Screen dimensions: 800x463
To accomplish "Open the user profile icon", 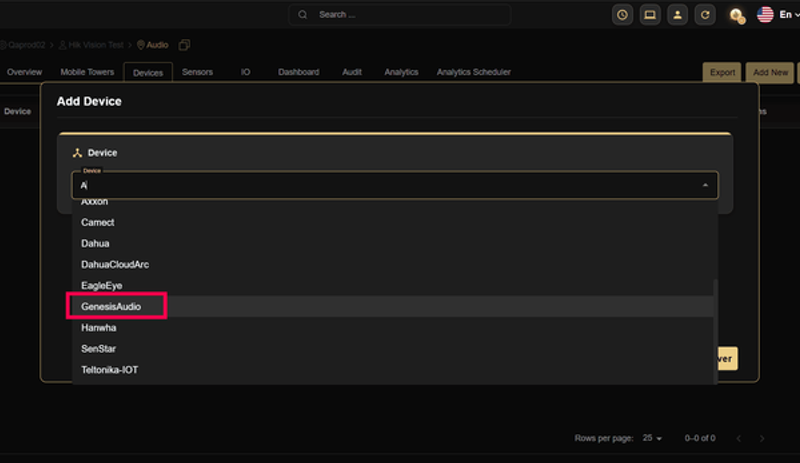I will (677, 15).
